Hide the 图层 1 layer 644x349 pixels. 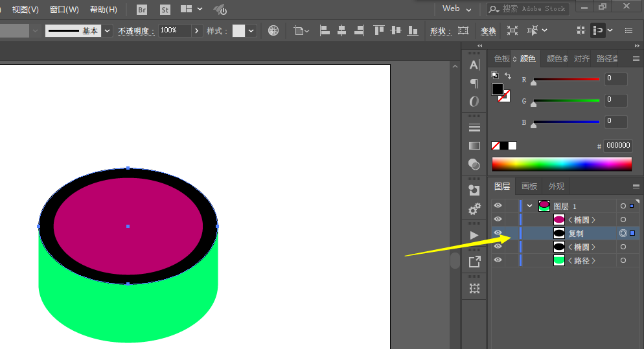coord(498,206)
